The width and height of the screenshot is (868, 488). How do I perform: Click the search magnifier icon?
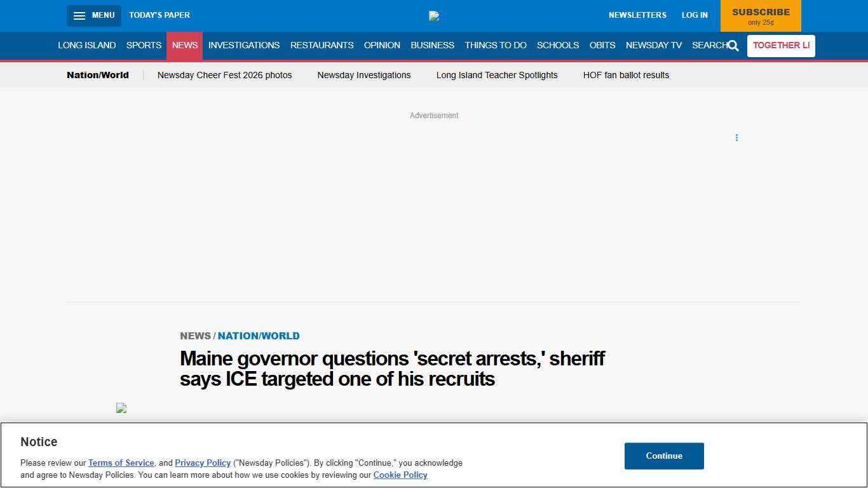(733, 46)
